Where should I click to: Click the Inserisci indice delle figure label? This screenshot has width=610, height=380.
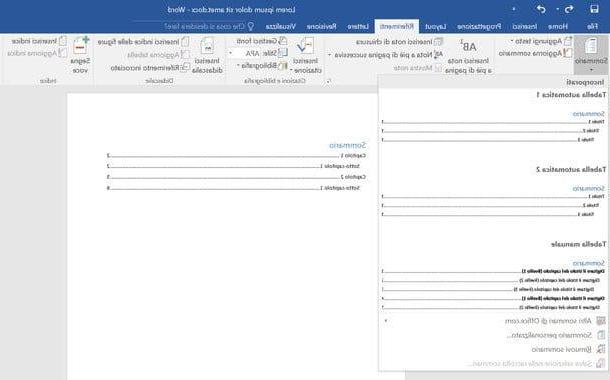click(x=138, y=41)
